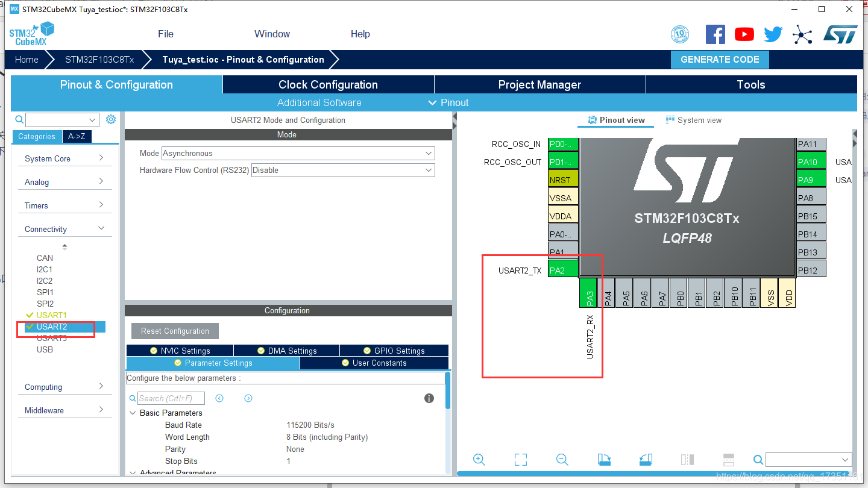Open the Help menu
Viewport: 868px width, 488px height.
tap(360, 34)
